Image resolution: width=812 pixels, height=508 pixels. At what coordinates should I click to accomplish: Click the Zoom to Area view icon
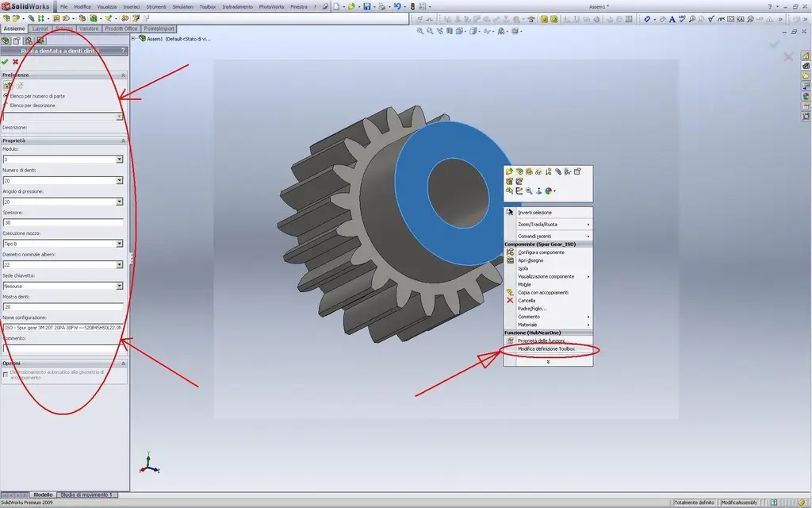(430, 31)
